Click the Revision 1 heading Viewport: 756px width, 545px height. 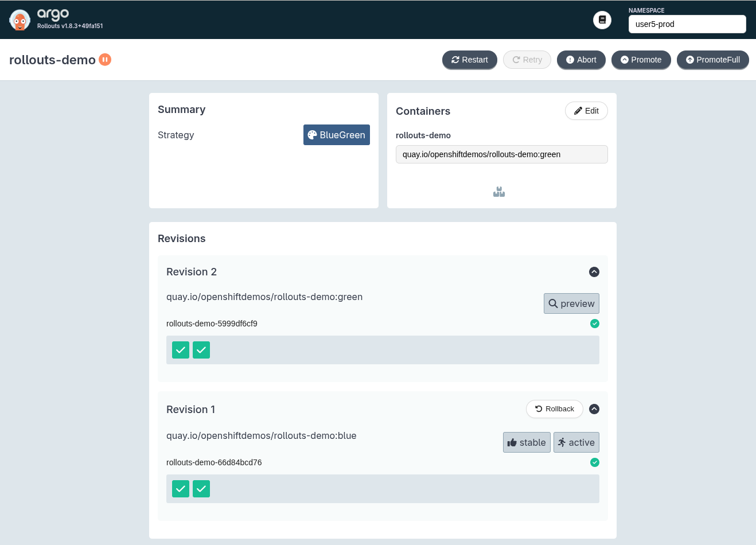tap(190, 410)
